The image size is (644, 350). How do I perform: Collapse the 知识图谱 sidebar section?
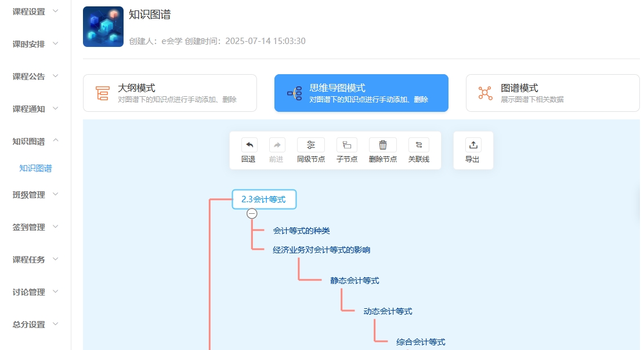pyautogui.click(x=35, y=141)
